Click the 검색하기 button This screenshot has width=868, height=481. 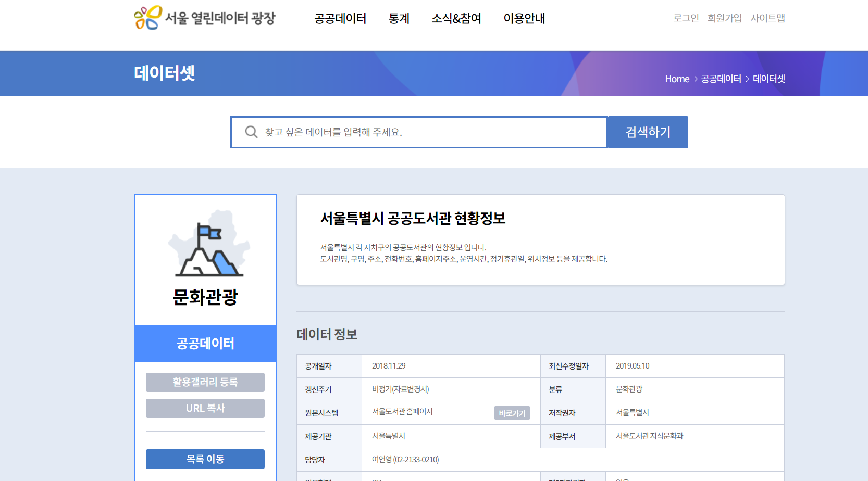[648, 132]
